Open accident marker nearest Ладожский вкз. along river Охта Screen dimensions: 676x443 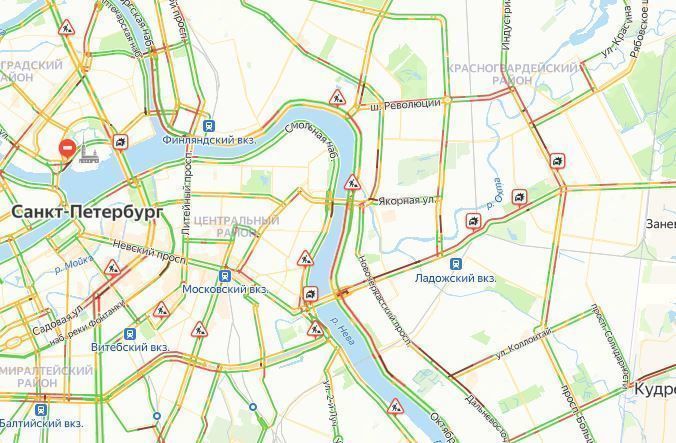coord(473,222)
